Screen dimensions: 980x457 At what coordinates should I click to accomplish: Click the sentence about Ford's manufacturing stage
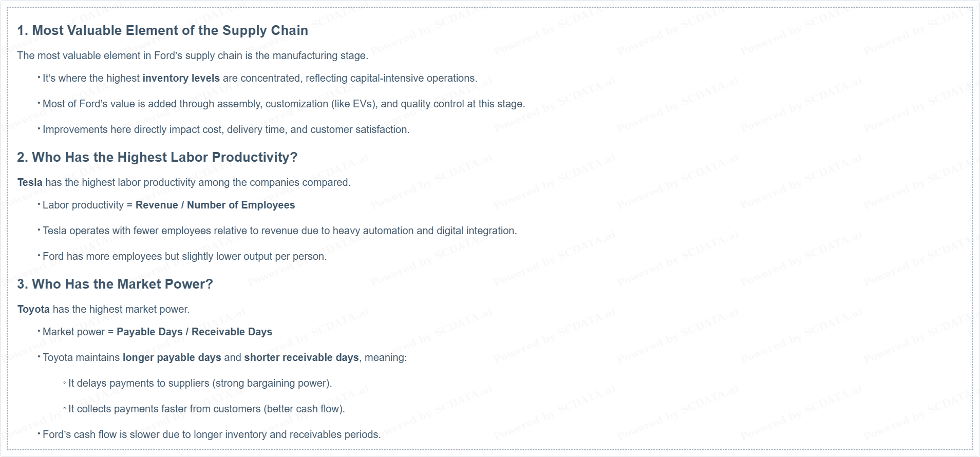(x=193, y=55)
